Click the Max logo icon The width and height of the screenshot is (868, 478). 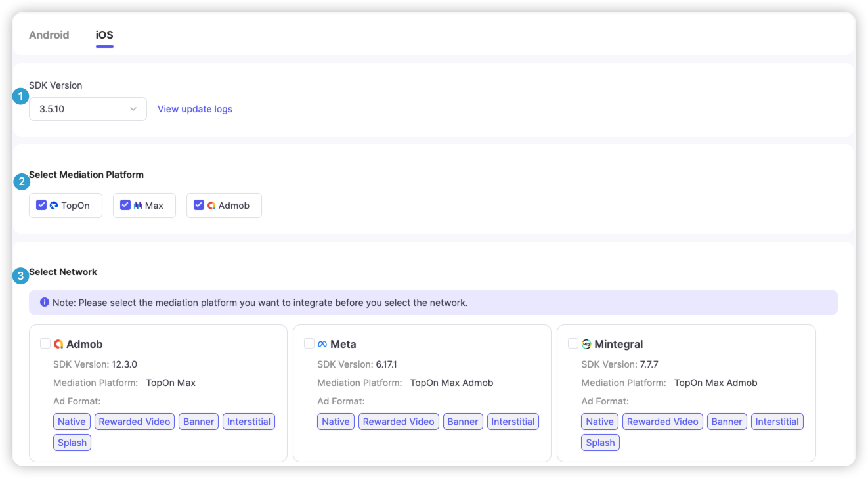point(138,206)
